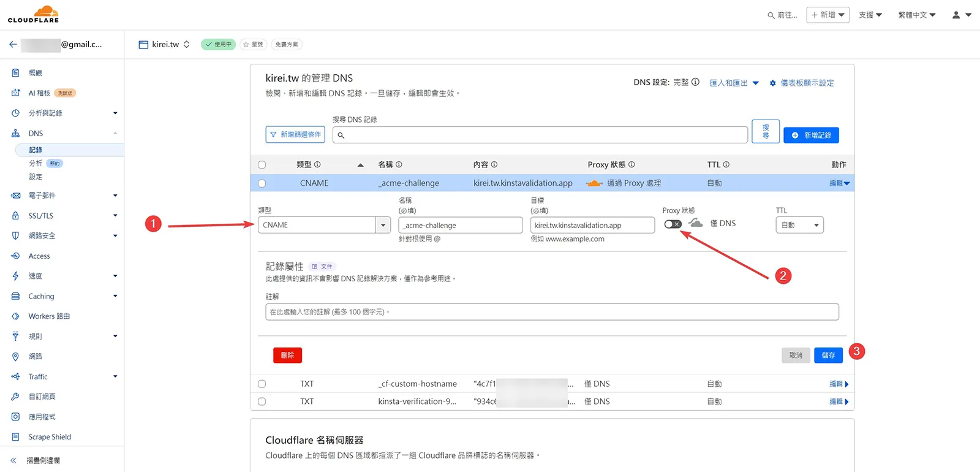Click the 星號 star toggle badge
Image resolution: width=980 pixels, height=472 pixels.
[253, 44]
